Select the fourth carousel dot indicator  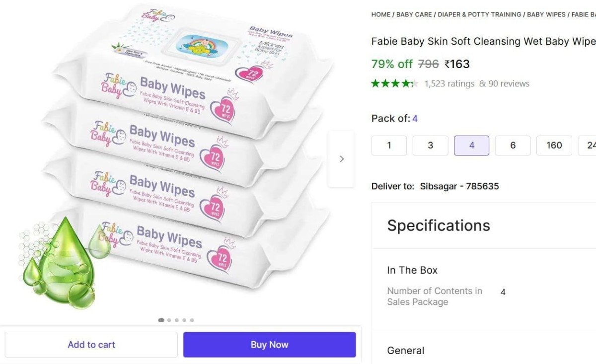184,320
